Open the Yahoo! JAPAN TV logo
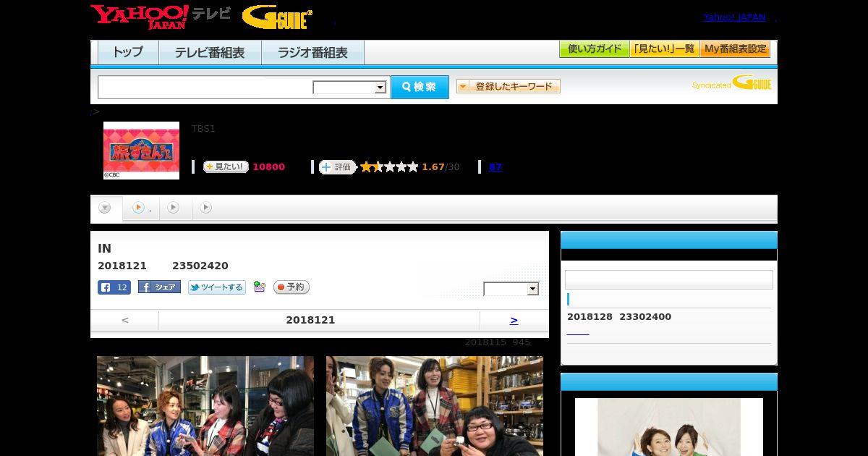The image size is (868, 456). point(161,17)
